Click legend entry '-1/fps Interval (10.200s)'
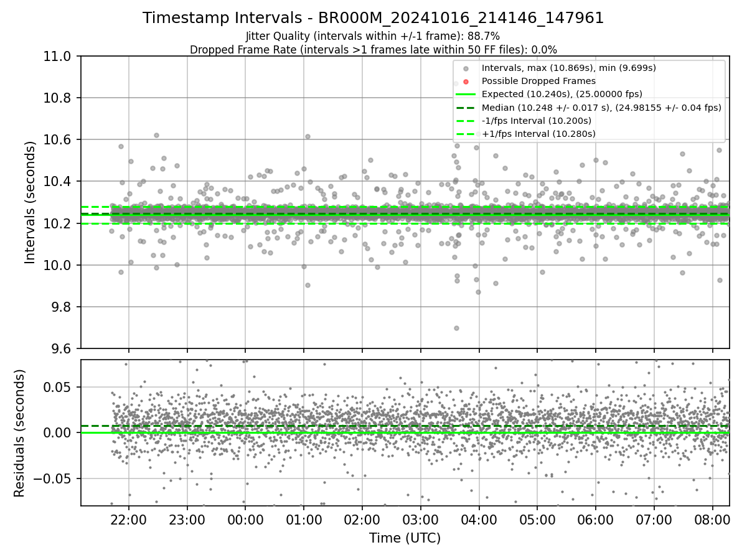 pyautogui.click(x=537, y=121)
